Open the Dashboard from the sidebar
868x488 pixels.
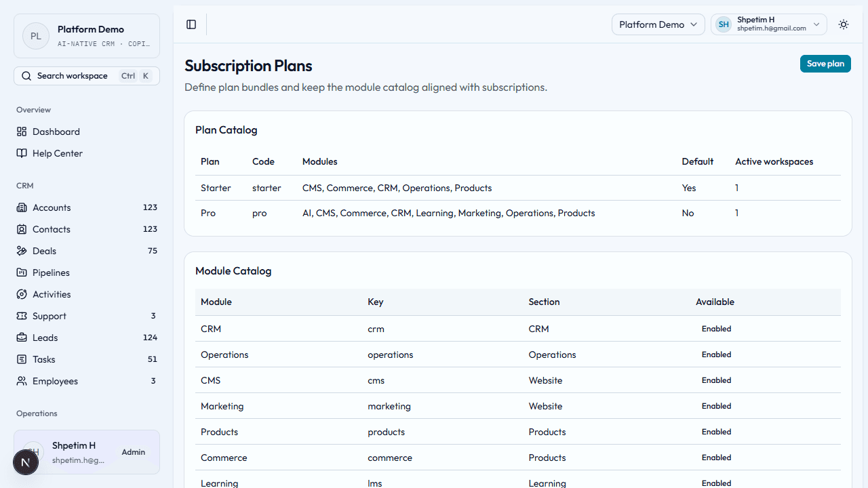pos(56,131)
